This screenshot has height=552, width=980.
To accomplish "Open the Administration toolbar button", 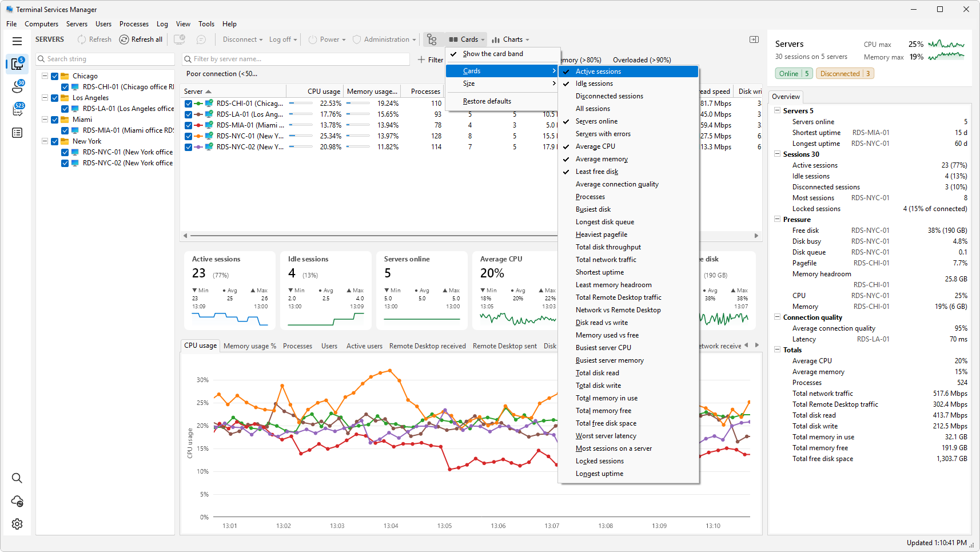I will coord(384,39).
